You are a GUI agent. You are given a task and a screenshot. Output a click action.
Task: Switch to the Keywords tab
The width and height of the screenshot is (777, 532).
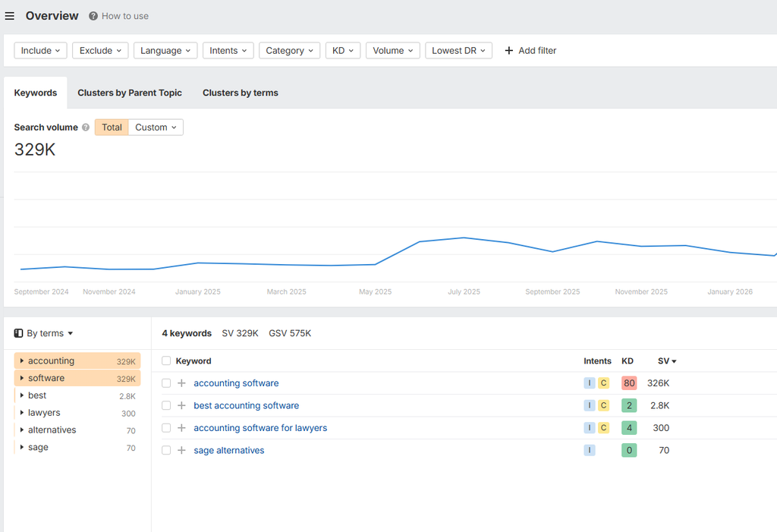[36, 93]
